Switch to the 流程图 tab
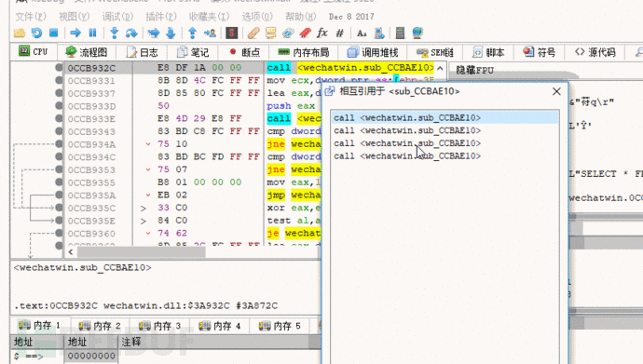Viewport: 643px width, 364px height. 87,52
